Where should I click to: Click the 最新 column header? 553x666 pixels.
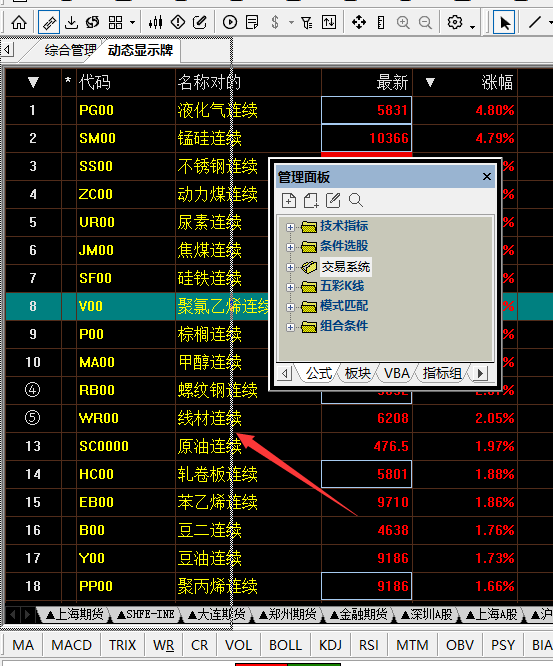point(392,82)
